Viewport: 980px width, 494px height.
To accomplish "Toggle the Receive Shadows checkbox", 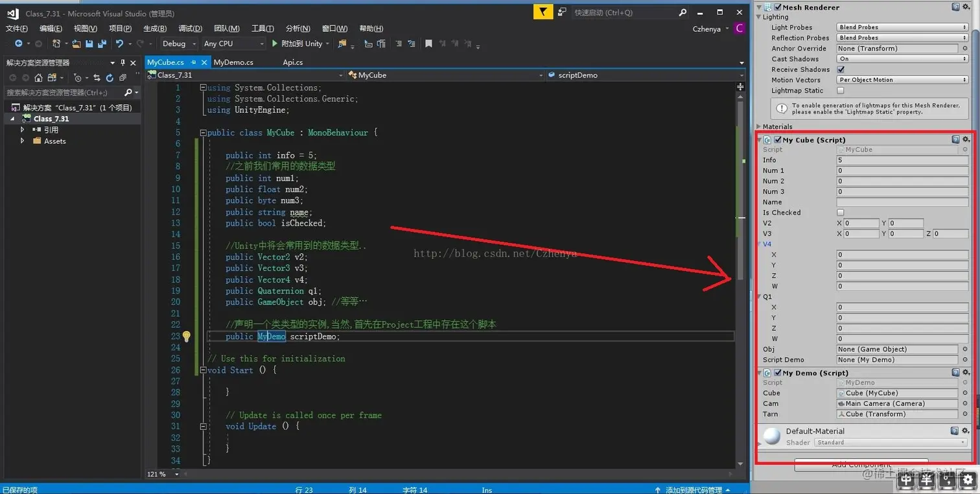I will tap(841, 69).
